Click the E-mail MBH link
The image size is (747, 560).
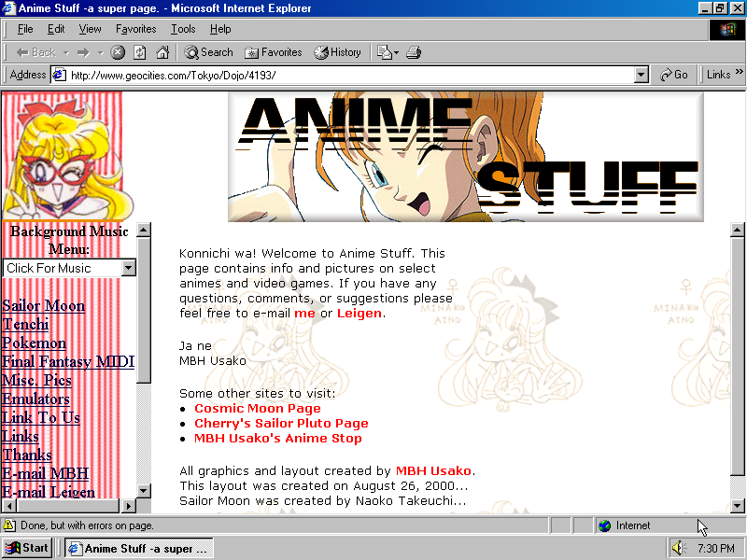45,473
